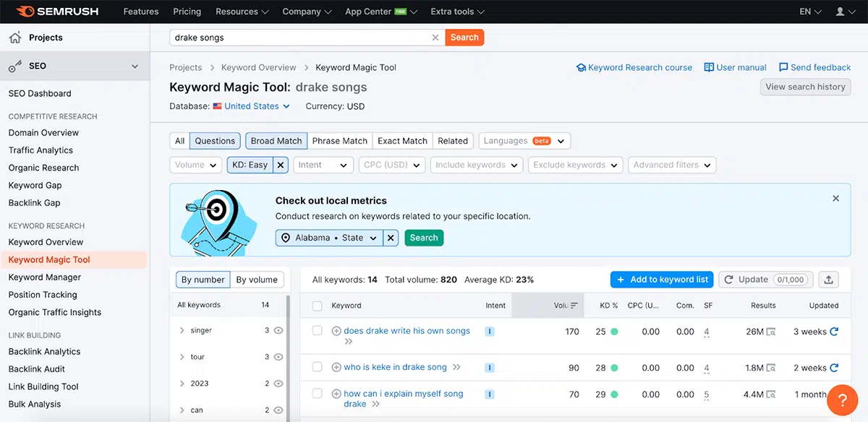Toggle eye icon for singer group

[278, 330]
